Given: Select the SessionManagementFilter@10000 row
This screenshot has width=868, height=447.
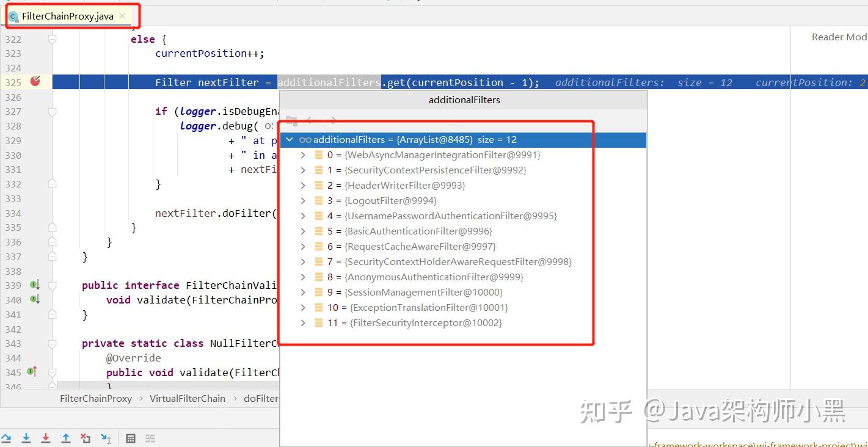Looking at the screenshot, I should (x=464, y=293).
